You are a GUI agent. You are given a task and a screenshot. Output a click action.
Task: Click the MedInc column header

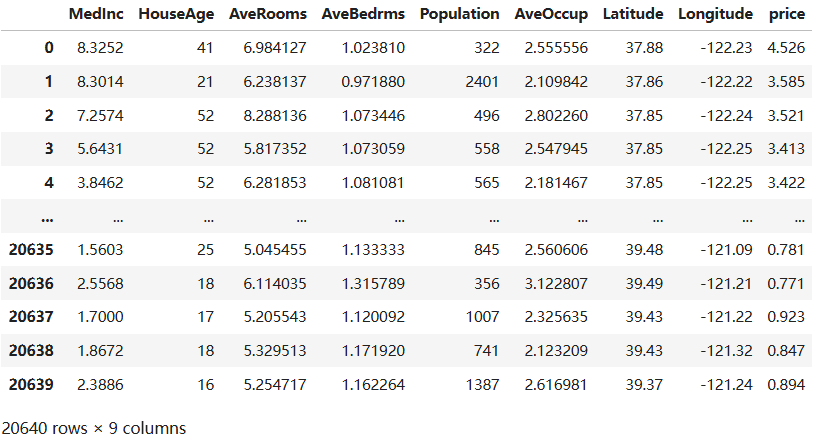[x=96, y=15]
